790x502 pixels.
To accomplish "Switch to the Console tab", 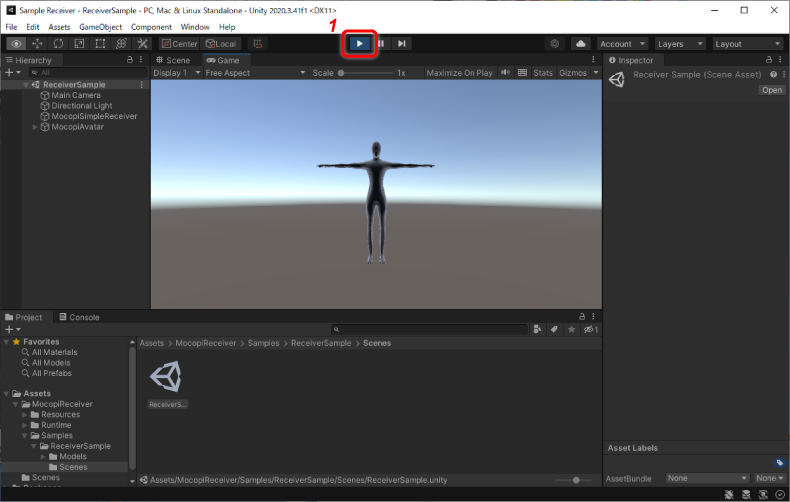I will pos(79,317).
